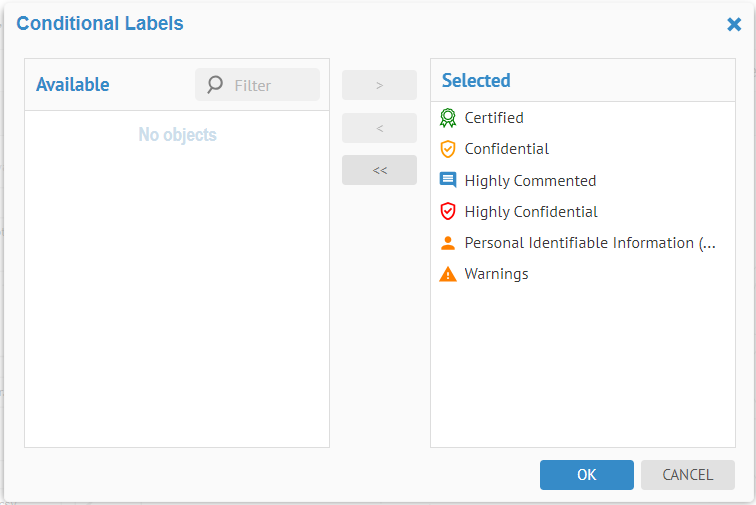Click the orange person PII icon
Viewport: 756px width, 505px height.
pos(448,243)
